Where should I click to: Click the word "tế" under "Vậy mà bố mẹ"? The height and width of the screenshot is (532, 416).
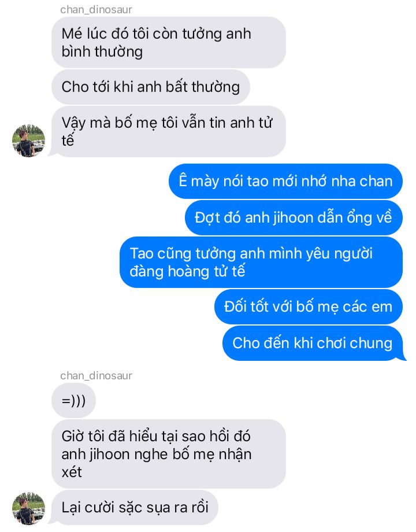pos(68,139)
